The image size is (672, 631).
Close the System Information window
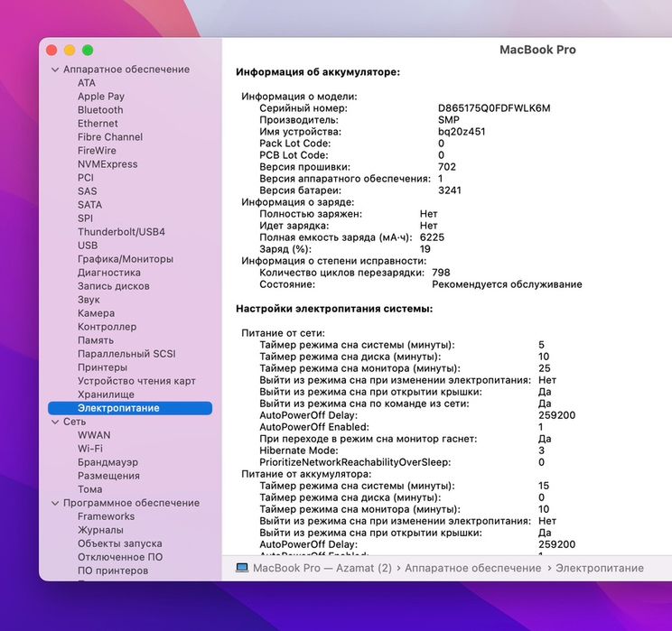(51, 51)
